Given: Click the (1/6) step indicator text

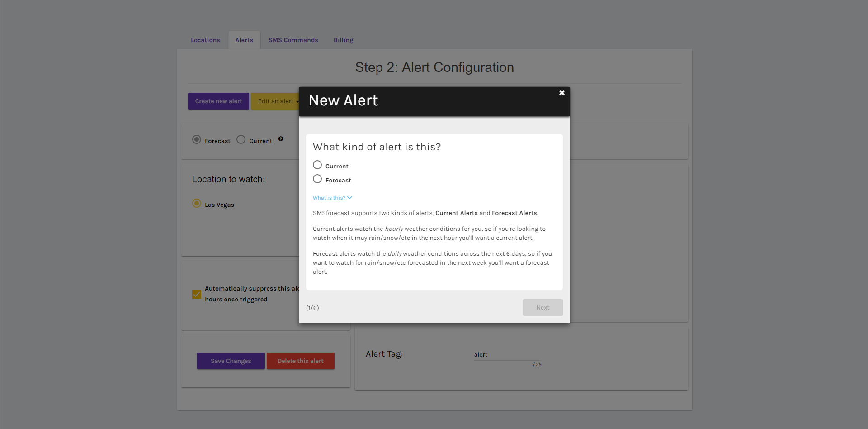Looking at the screenshot, I should pyautogui.click(x=312, y=308).
